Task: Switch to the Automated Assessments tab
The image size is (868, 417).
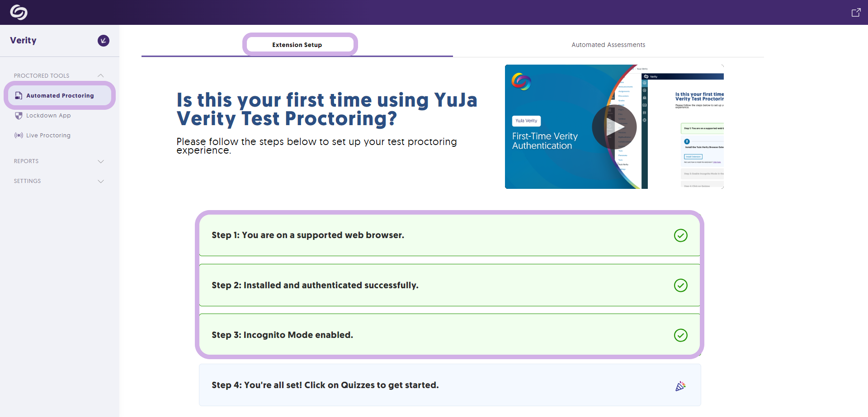Action: pyautogui.click(x=608, y=45)
